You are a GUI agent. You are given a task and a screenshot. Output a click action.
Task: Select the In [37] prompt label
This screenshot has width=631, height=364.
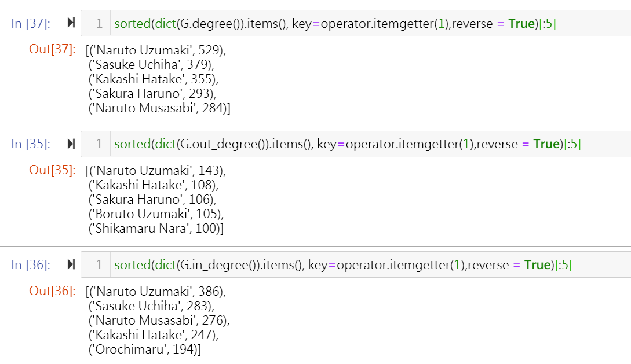(x=31, y=23)
